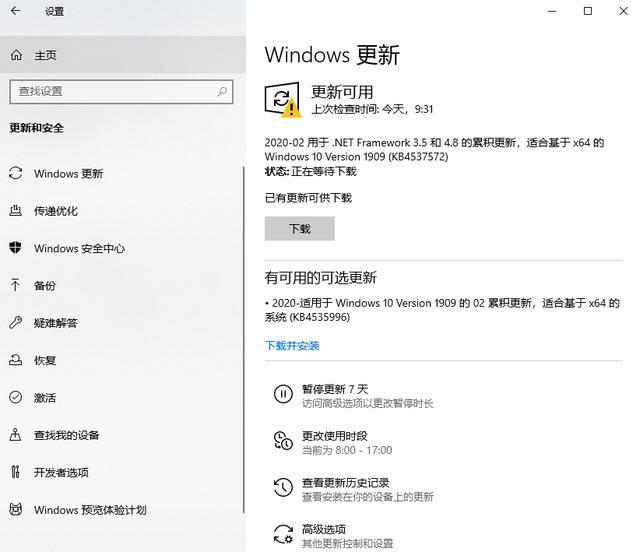Click the sidebar vertical scrollbar
This screenshot has height=552, width=640.
click(244, 340)
